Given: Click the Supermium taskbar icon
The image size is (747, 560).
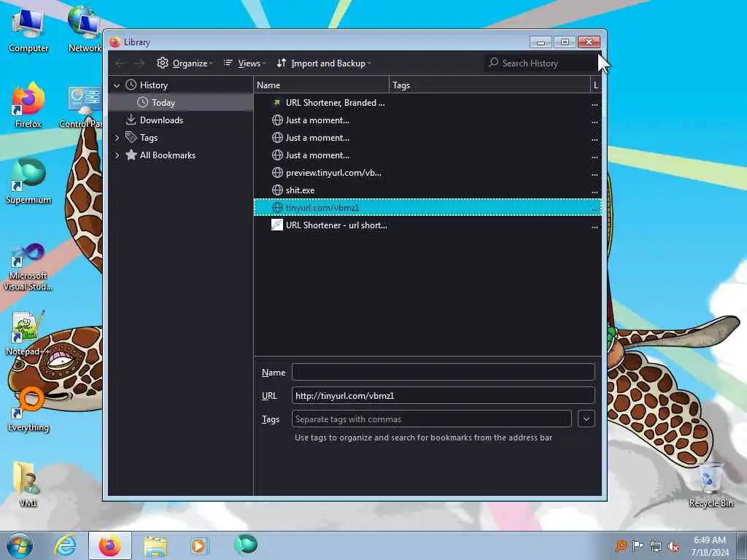Looking at the screenshot, I should [x=245, y=545].
